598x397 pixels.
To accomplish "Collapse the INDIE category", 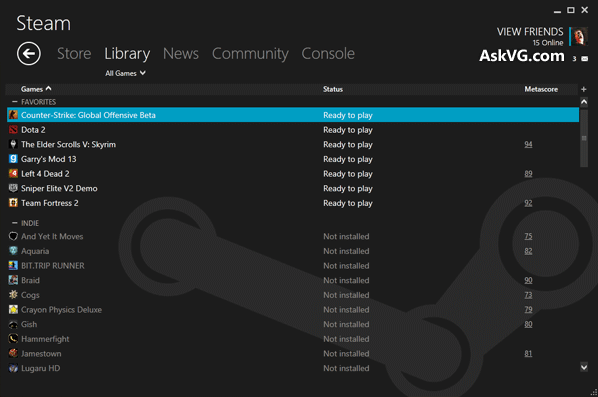I will click(x=15, y=223).
